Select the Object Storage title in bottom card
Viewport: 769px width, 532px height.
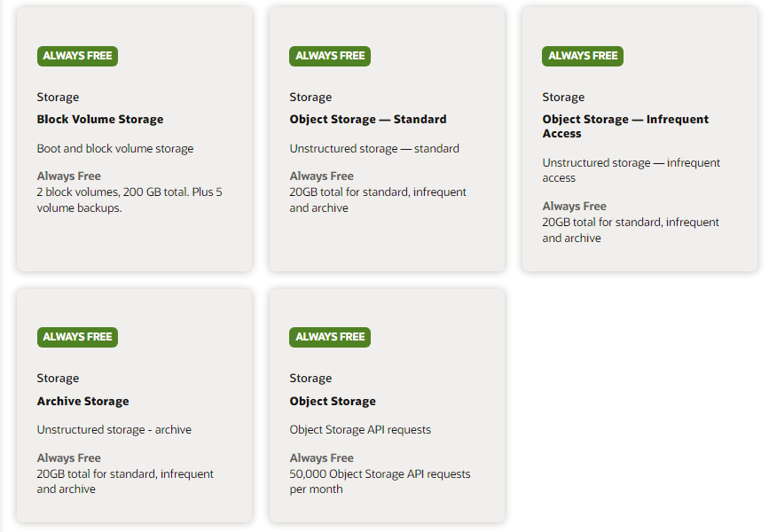[x=333, y=401]
